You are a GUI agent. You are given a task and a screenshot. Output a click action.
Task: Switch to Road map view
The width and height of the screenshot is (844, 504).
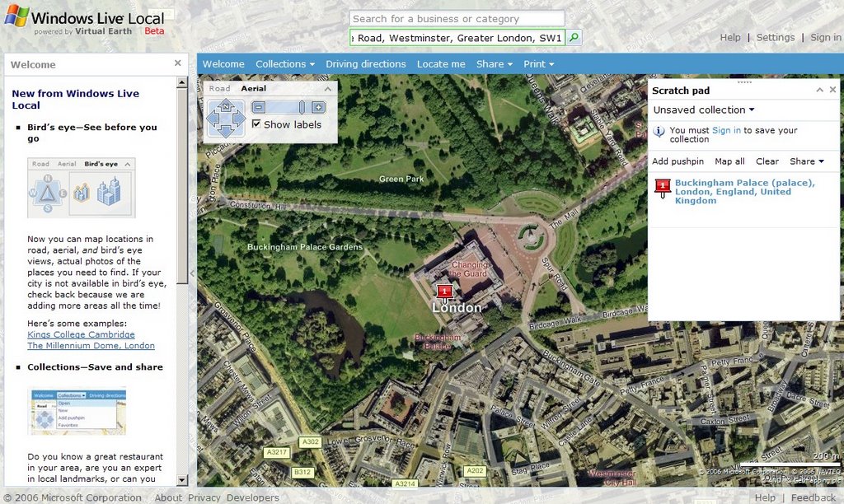pyautogui.click(x=219, y=89)
